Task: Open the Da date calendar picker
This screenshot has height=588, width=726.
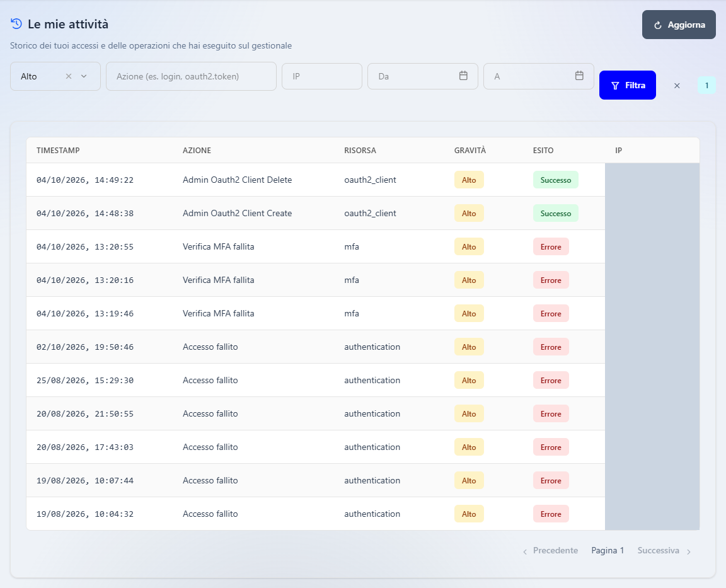Action: click(463, 76)
